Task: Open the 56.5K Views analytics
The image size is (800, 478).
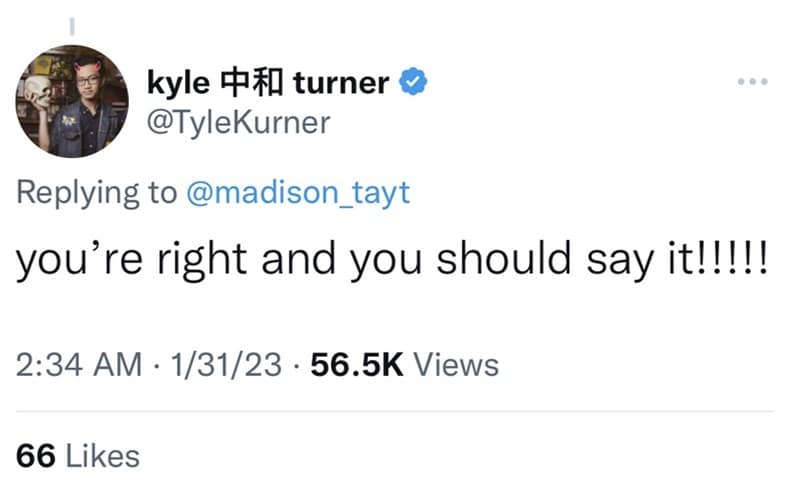Action: pyautogui.click(x=404, y=364)
